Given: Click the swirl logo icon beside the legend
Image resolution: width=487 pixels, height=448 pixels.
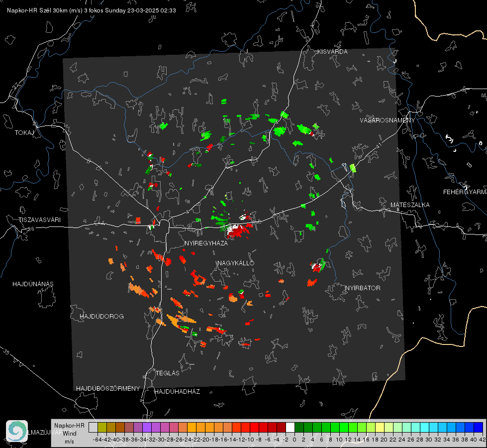Looking at the screenshot, I should tap(17, 431).
